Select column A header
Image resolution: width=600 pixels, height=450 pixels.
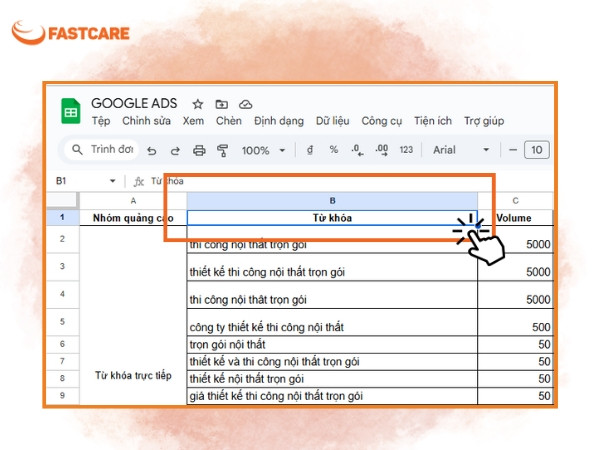pos(133,201)
